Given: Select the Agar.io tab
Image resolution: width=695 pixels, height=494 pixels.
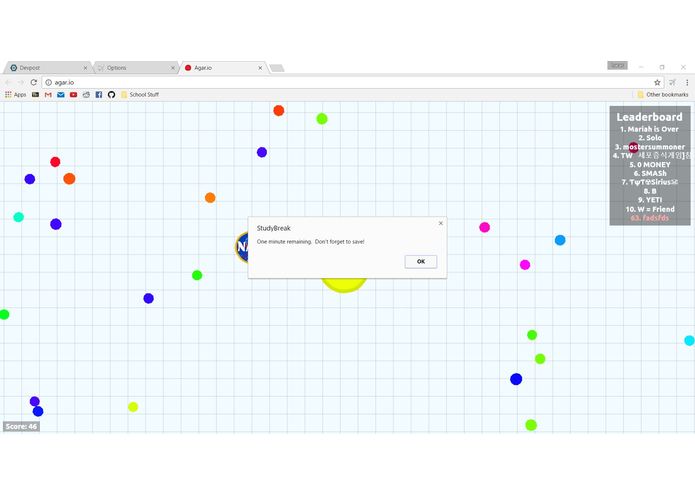Looking at the screenshot, I should pyautogui.click(x=223, y=68).
